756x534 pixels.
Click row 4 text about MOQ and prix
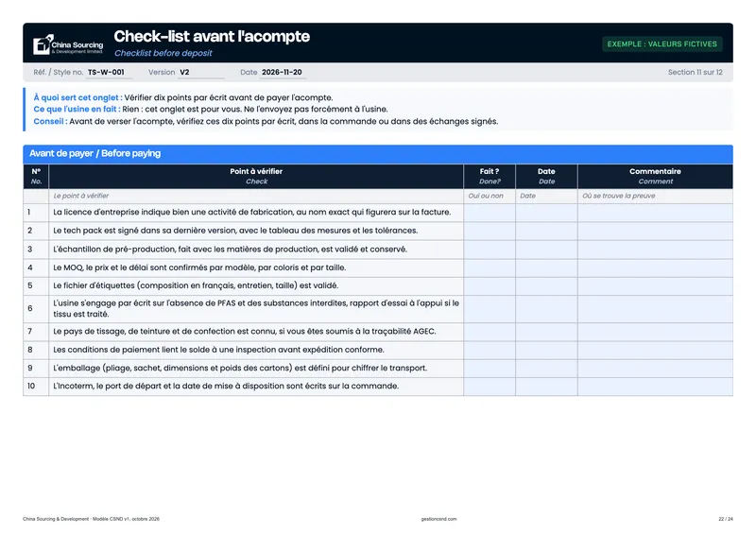pyautogui.click(x=199, y=267)
